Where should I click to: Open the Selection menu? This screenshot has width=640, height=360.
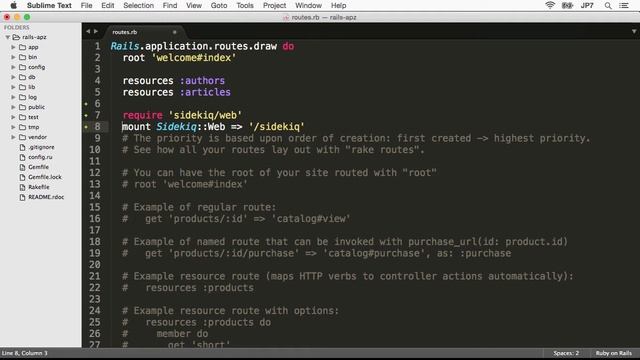pyautogui.click(x=138, y=5)
